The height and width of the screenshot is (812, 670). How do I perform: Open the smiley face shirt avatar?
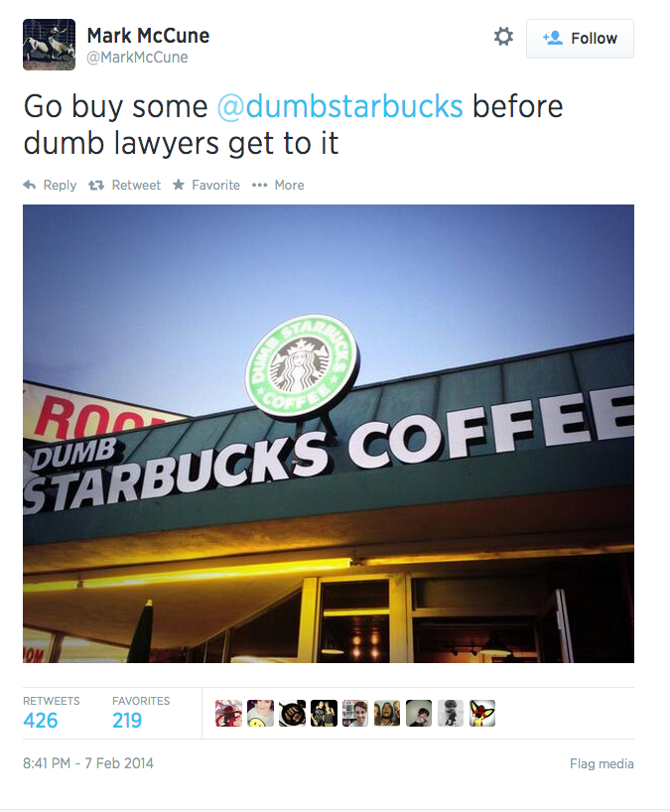click(x=260, y=713)
